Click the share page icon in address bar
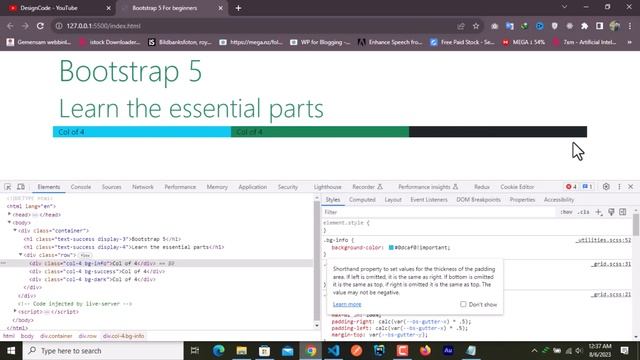The height and width of the screenshot is (360, 640). click(461, 26)
